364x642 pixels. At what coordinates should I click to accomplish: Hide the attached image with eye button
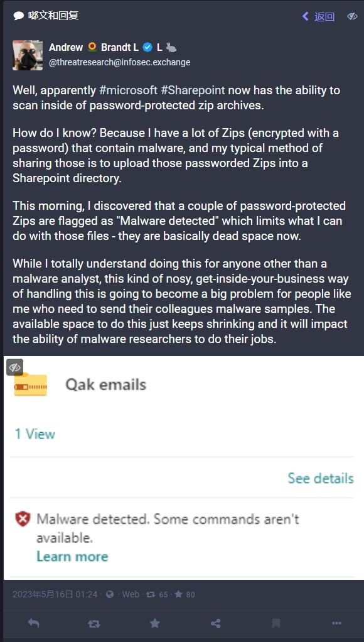click(x=14, y=367)
